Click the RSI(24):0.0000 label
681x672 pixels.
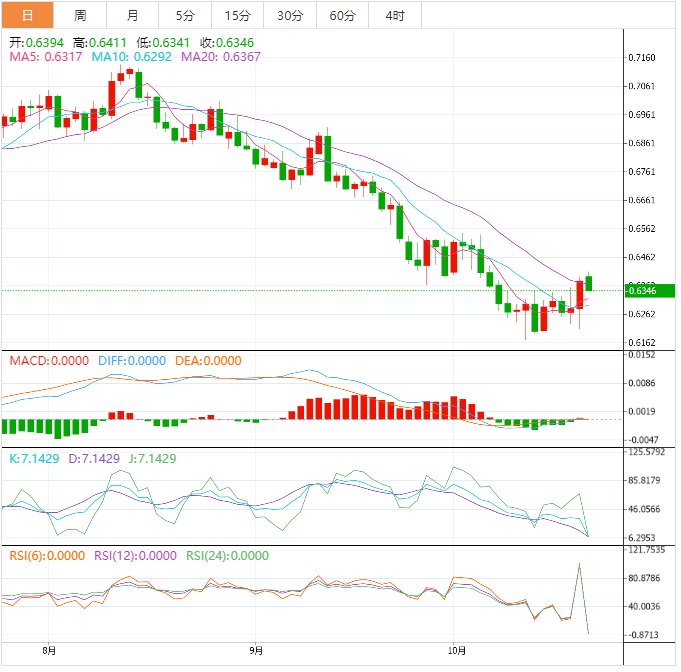pyautogui.click(x=228, y=556)
